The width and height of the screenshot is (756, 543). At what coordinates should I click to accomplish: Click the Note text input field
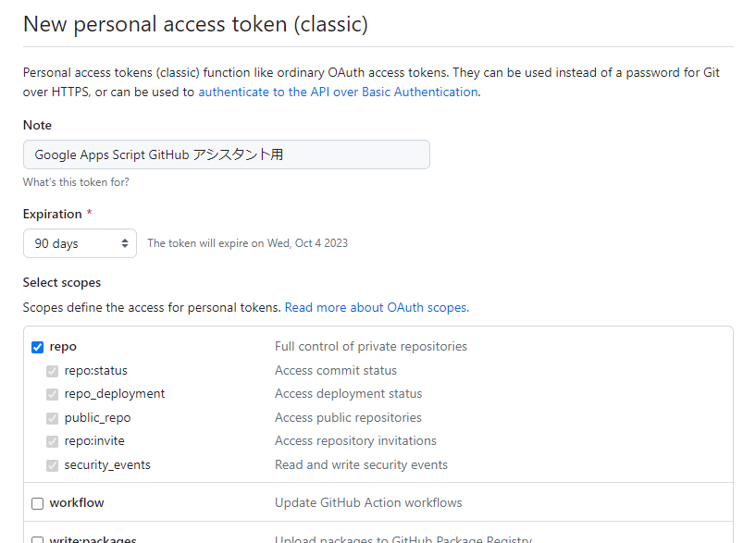[226, 154]
